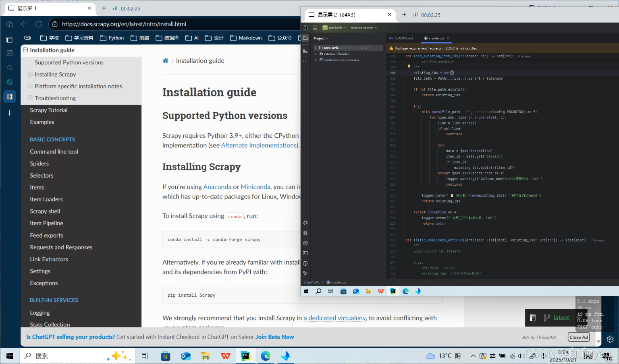This screenshot has width=619, height=364.
Task: Click the Alternate Implementations link
Action: pyautogui.click(x=259, y=145)
